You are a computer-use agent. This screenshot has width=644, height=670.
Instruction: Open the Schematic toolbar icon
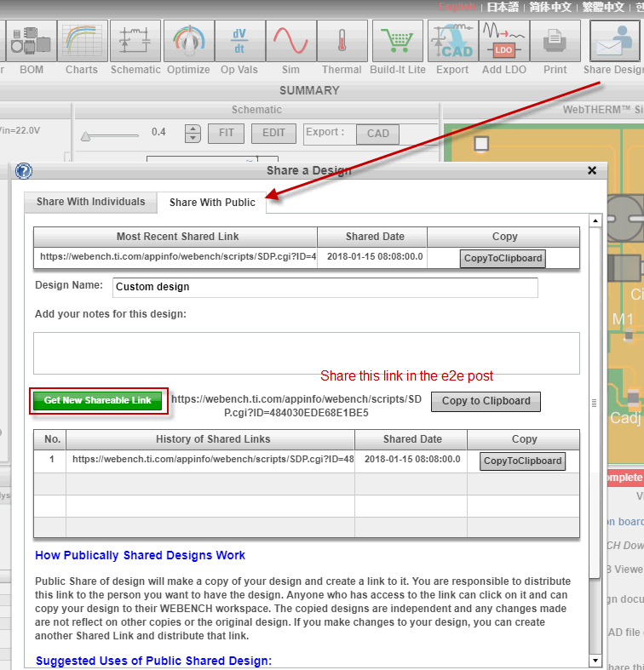(x=135, y=41)
